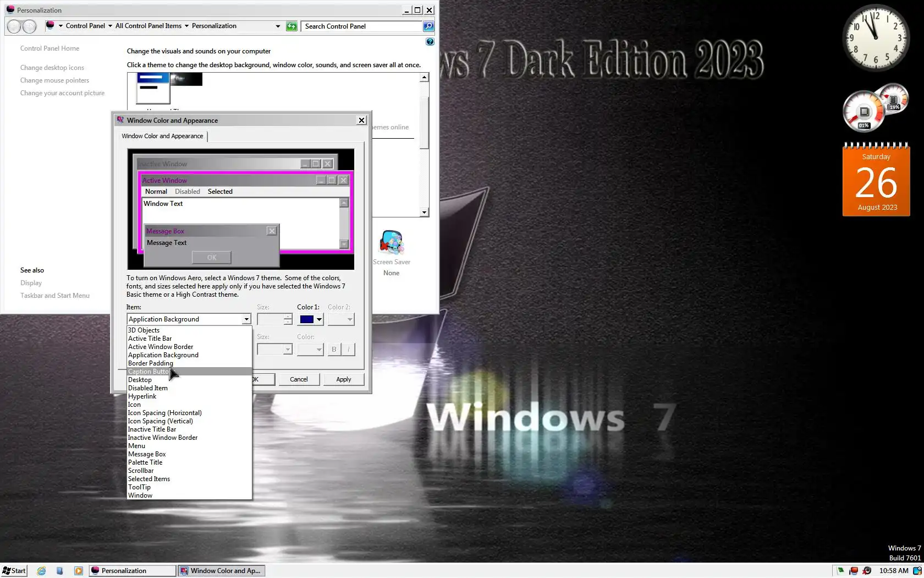
Task: Launch Internet Explorer from the taskbar
Action: click(x=41, y=571)
